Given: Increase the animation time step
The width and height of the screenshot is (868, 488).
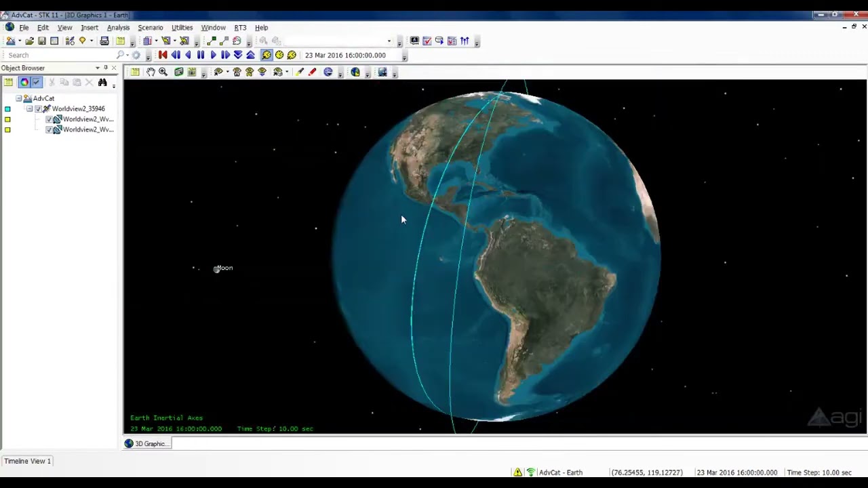Looking at the screenshot, I should coord(250,55).
